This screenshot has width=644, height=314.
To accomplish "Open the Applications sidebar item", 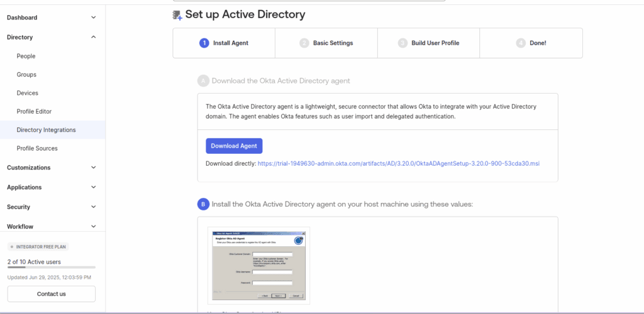I will click(25, 187).
